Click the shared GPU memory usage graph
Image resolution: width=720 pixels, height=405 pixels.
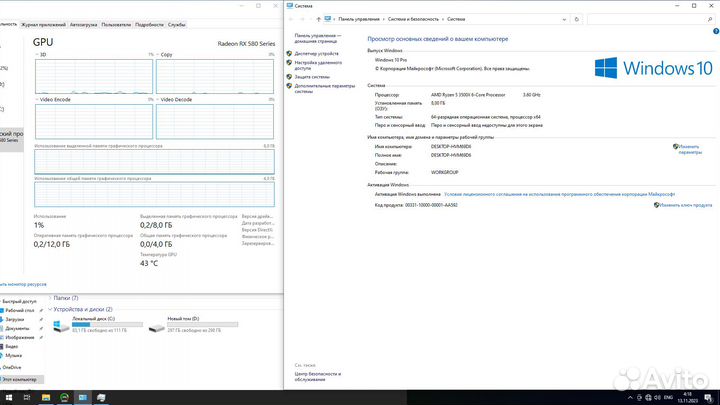pos(154,194)
